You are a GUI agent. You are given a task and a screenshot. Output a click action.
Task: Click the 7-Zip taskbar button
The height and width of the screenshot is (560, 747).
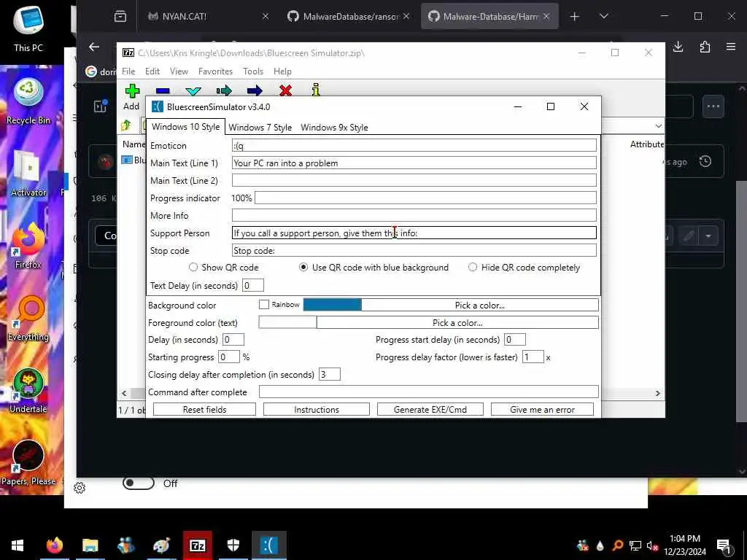197,545
